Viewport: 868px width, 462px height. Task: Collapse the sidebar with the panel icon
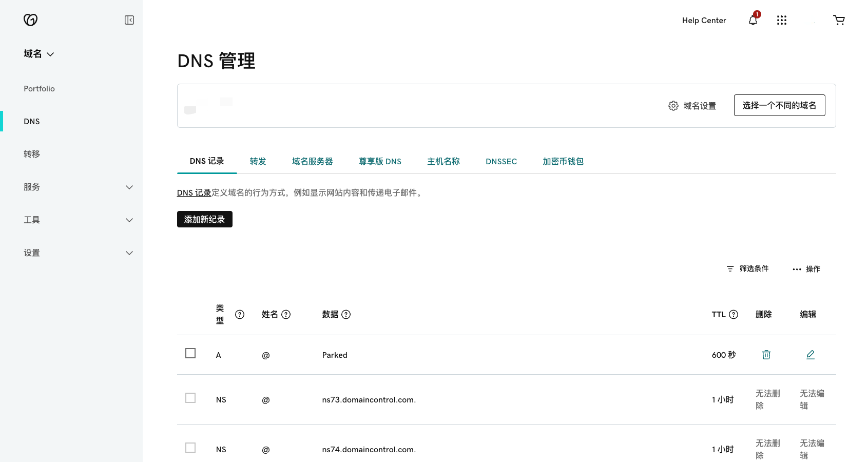[129, 20]
